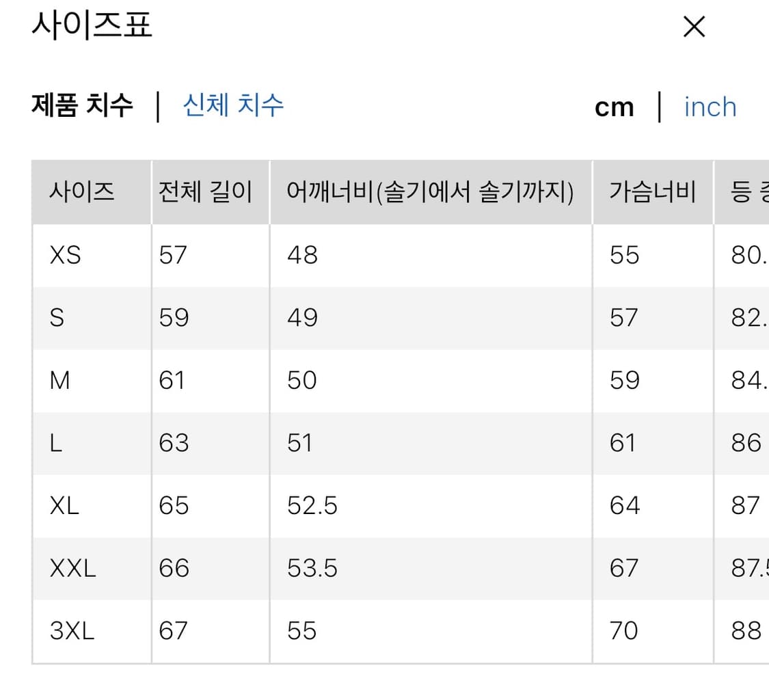Switch units to inch
769x700 pixels.
710,107
